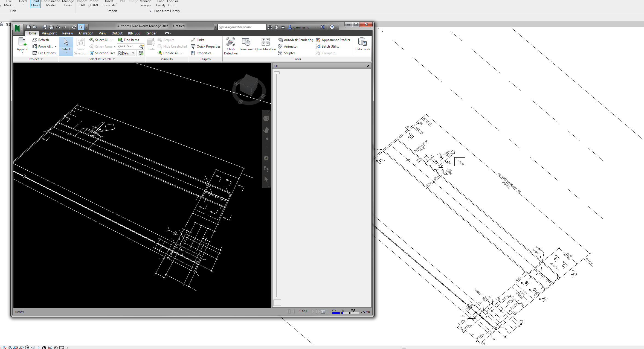
Task: Adjust the vertical slider in the Tilt panel
Action: (x=277, y=73)
